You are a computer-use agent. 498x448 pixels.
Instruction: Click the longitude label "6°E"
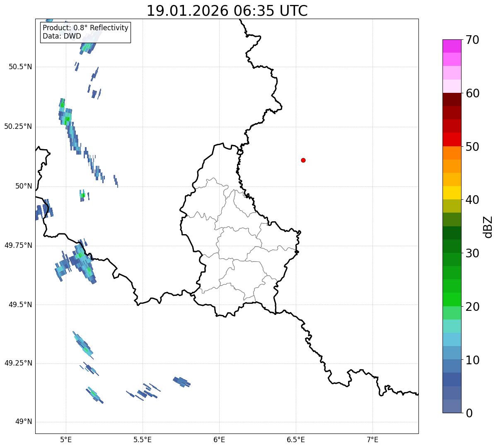(x=219, y=439)
